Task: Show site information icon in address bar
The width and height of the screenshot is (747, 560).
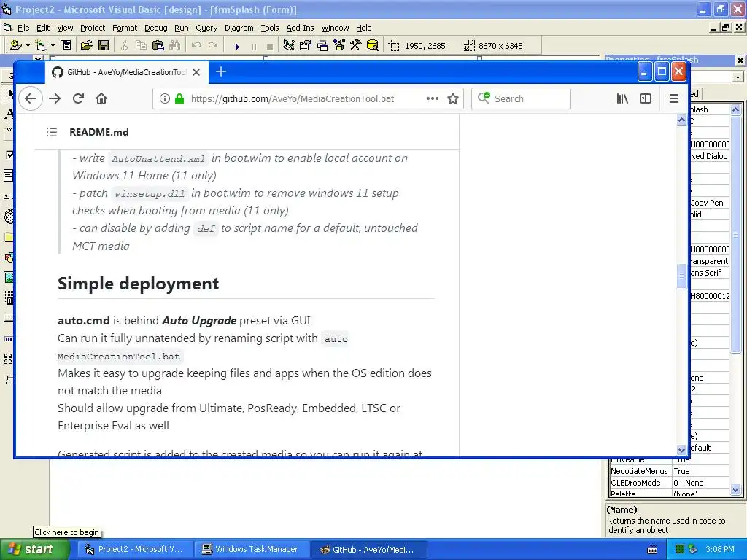Action: click(164, 98)
